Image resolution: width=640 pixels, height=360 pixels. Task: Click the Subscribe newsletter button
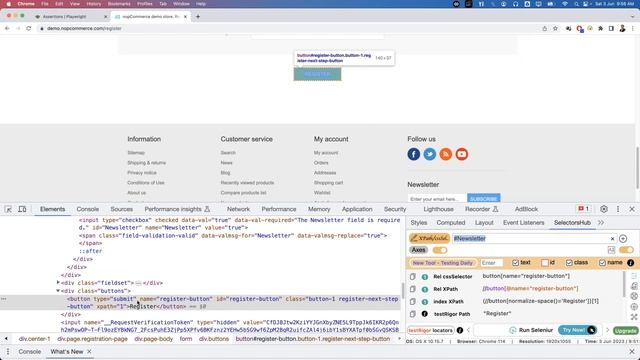484,198
